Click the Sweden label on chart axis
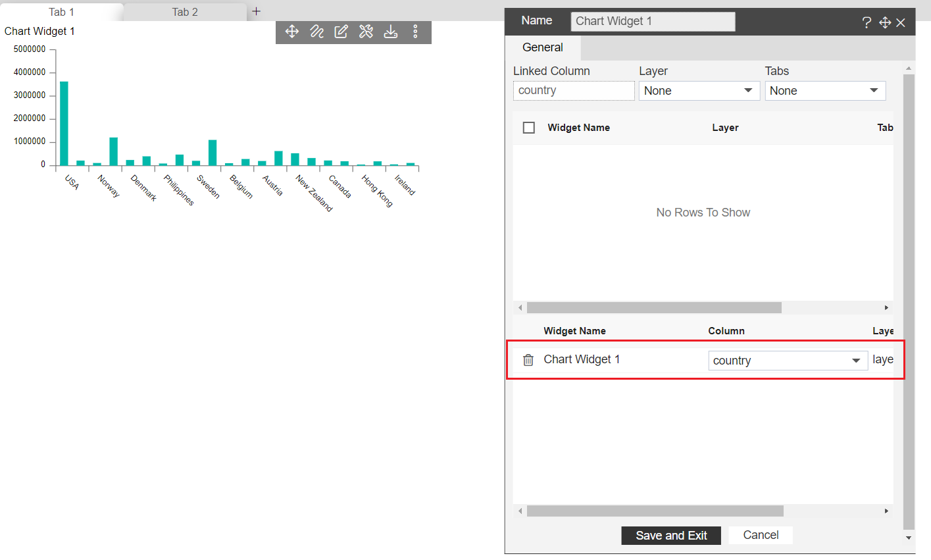 coord(208,186)
